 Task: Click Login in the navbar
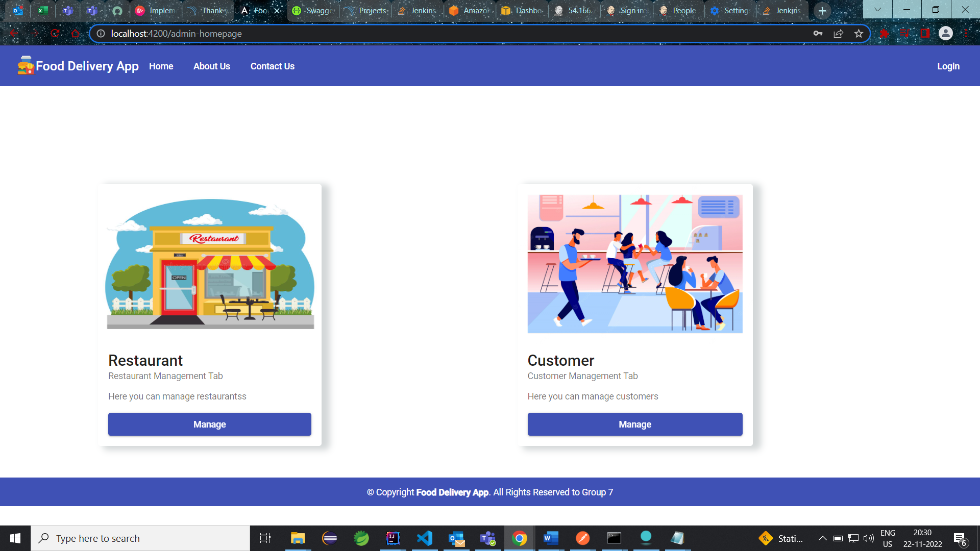click(948, 66)
